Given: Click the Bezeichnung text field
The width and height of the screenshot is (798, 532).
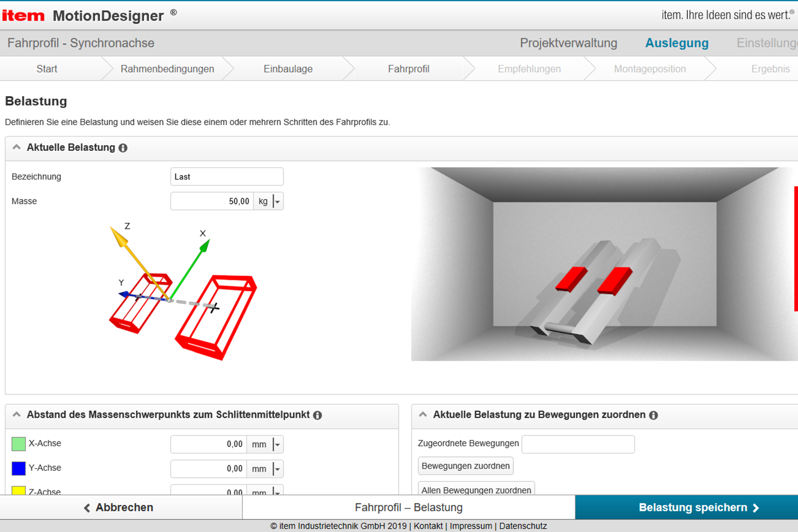Looking at the screenshot, I should click(227, 177).
